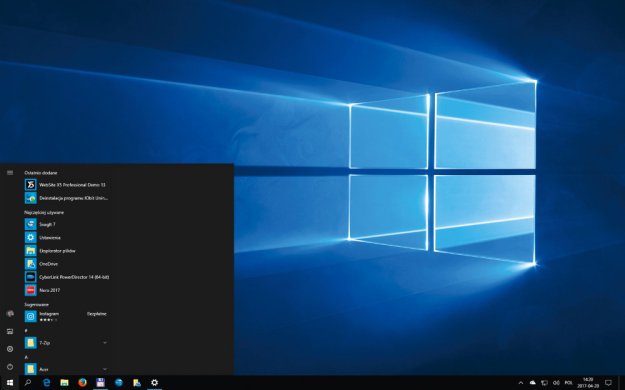Click the POL language indicator
The width and height of the screenshot is (625, 390).
point(569,383)
